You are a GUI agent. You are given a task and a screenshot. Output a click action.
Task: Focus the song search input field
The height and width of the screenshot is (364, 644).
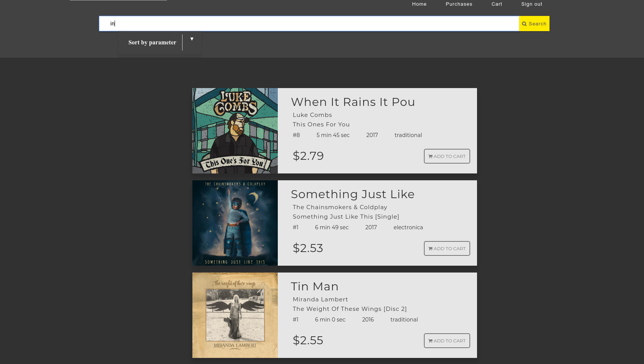click(309, 24)
